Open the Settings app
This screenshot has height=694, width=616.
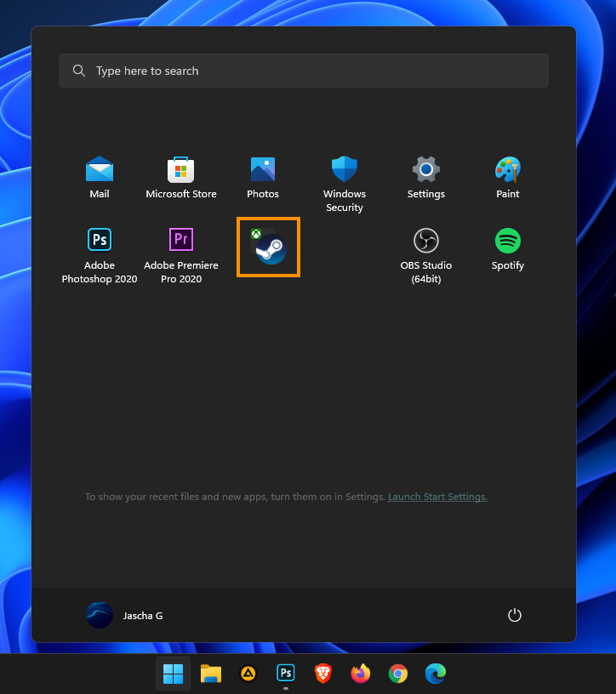[426, 178]
